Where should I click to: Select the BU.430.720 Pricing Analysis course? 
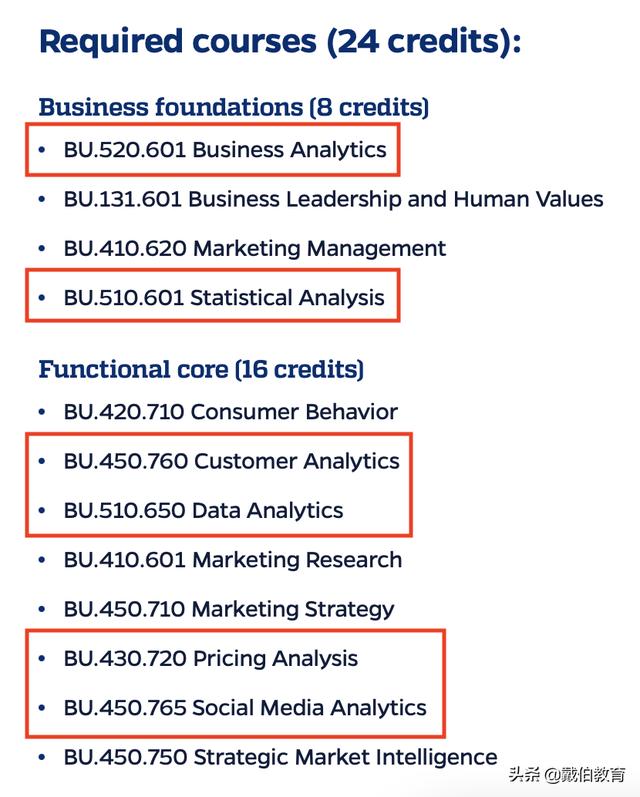(x=211, y=659)
